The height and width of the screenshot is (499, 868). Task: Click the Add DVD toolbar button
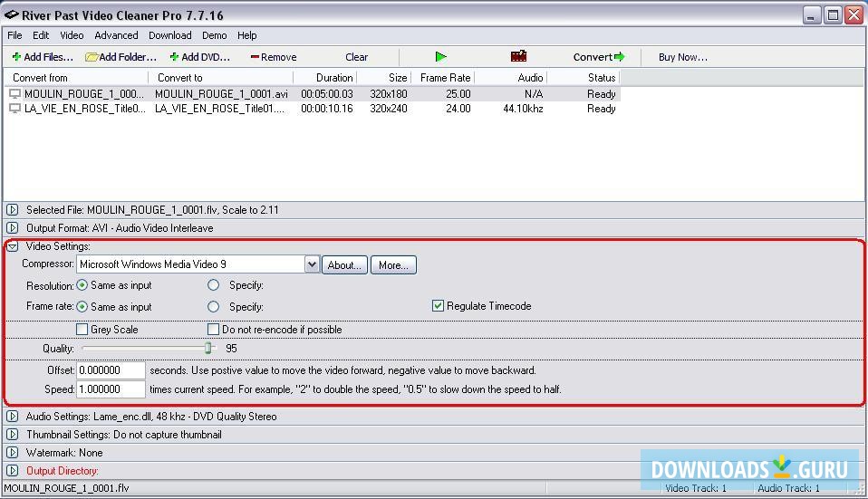click(200, 57)
